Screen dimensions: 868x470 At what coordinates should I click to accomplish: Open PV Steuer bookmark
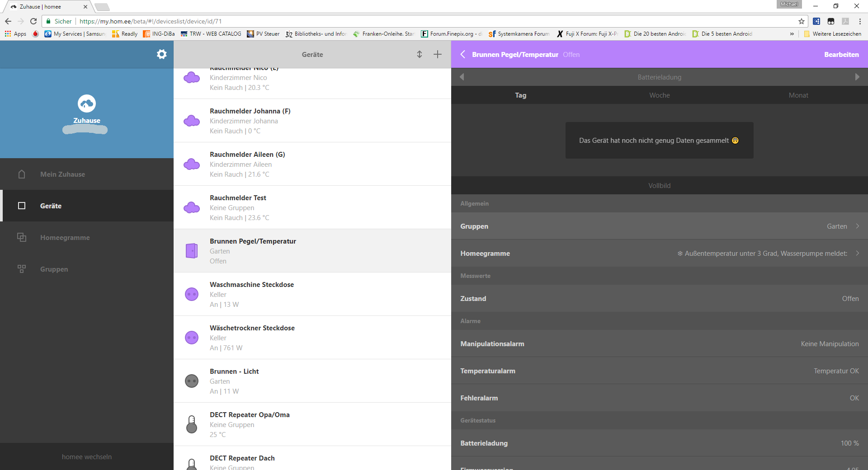click(x=263, y=34)
